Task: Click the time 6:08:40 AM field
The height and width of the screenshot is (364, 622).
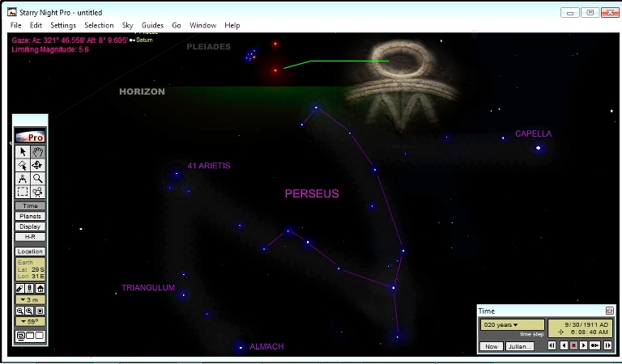Action: pyautogui.click(x=590, y=332)
